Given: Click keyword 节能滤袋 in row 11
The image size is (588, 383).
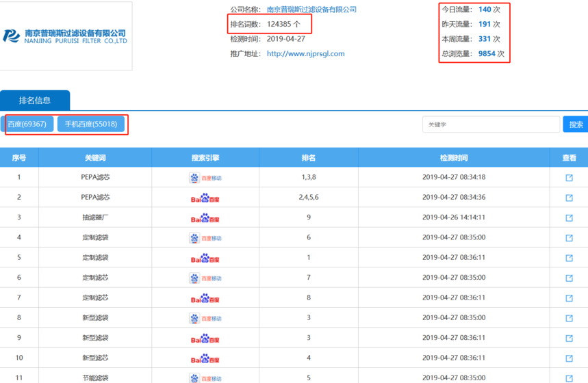Looking at the screenshot, I should pyautogui.click(x=95, y=378).
